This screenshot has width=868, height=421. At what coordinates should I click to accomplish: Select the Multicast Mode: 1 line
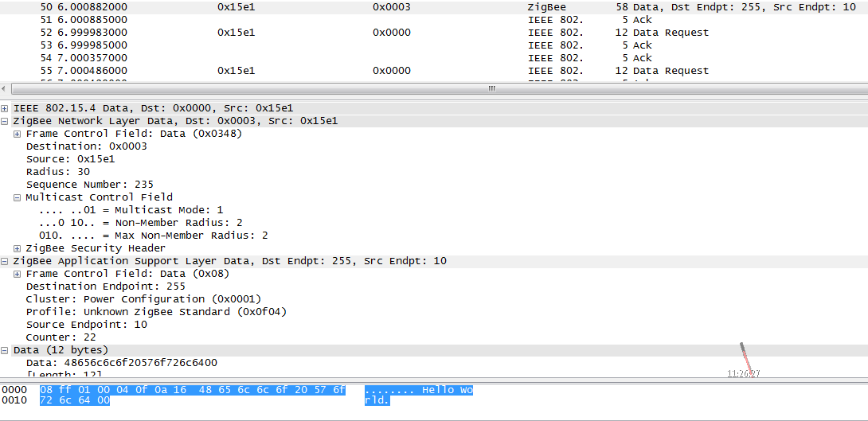pyautogui.click(x=131, y=210)
